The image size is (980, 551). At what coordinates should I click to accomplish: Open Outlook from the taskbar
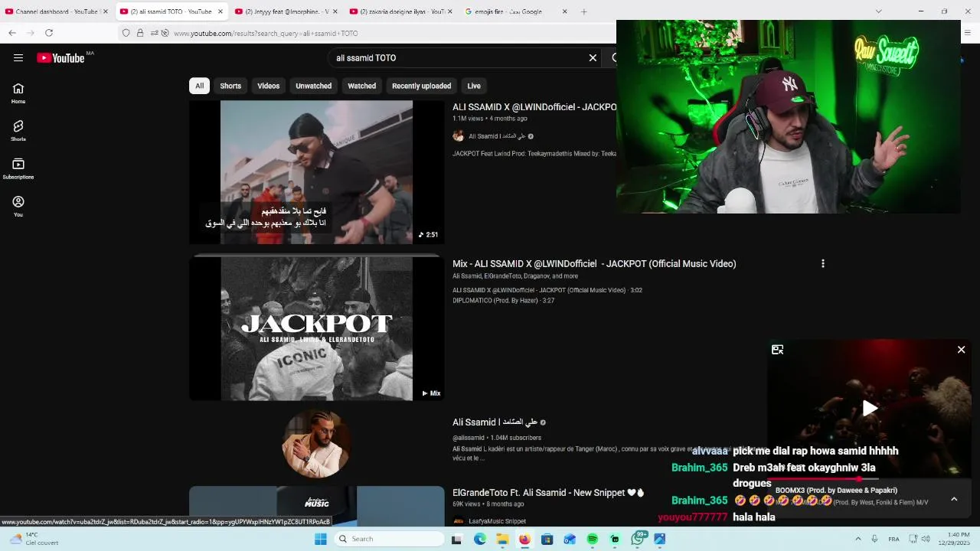[570, 539]
